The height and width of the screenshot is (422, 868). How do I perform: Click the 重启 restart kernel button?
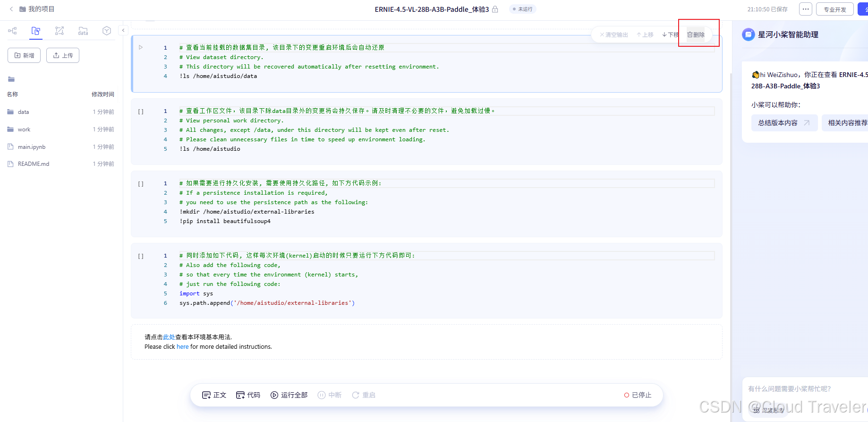(364, 395)
